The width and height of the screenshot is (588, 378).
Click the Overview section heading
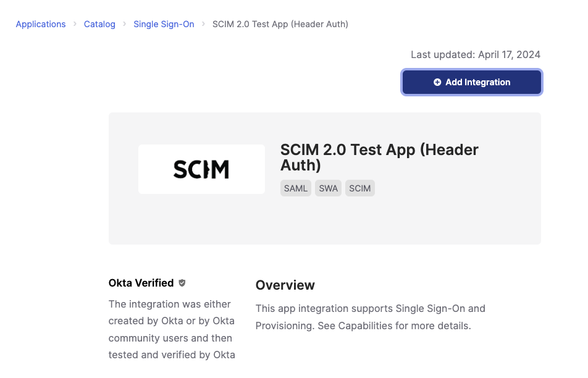285,285
